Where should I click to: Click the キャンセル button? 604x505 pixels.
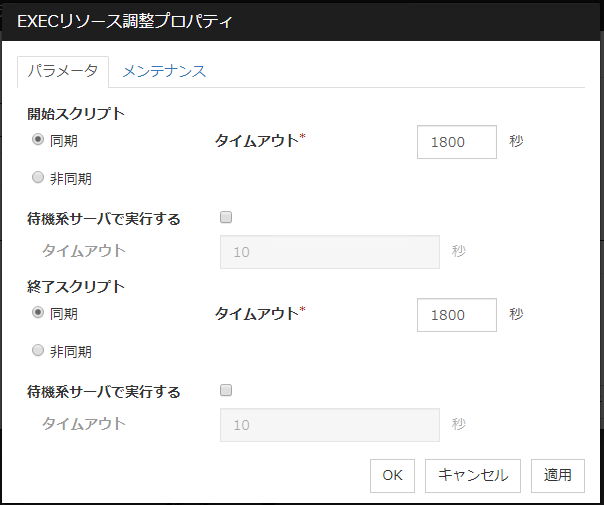[x=473, y=475]
